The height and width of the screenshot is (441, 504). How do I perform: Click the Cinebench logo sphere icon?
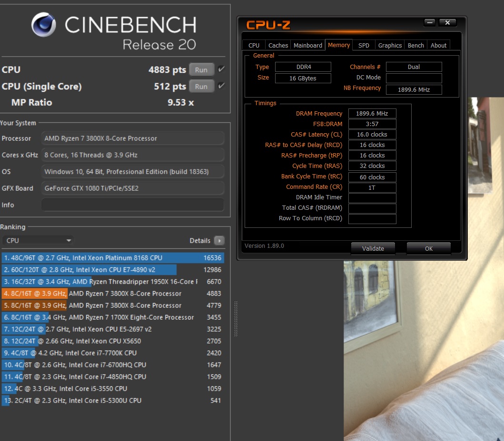43,24
